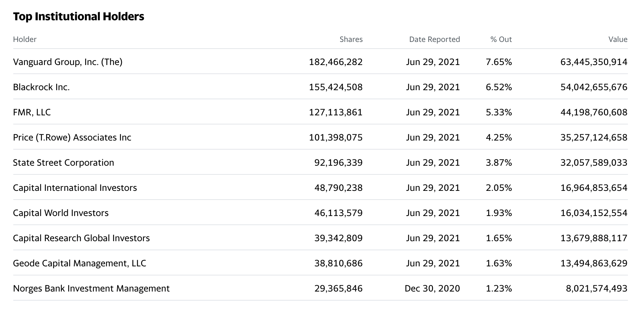Select Vanguard Group, Inc. (The) holder name
The width and height of the screenshot is (644, 309).
coord(68,62)
